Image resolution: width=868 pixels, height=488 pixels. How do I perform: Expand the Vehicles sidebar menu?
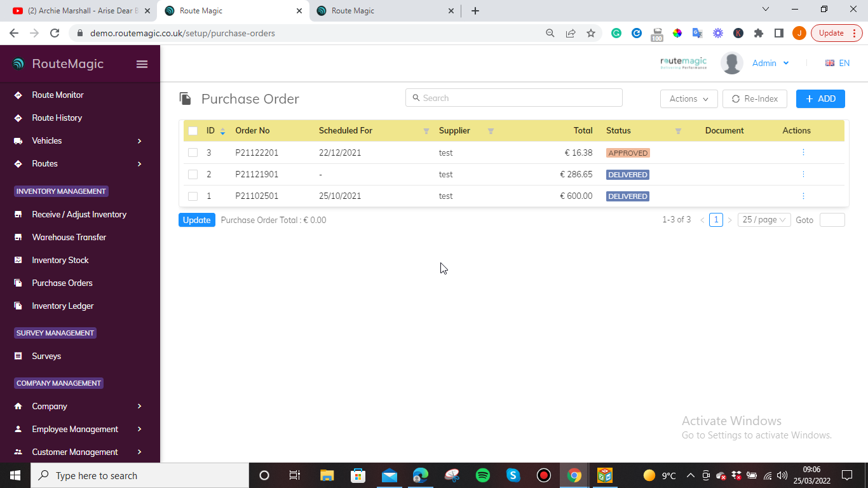pos(48,140)
